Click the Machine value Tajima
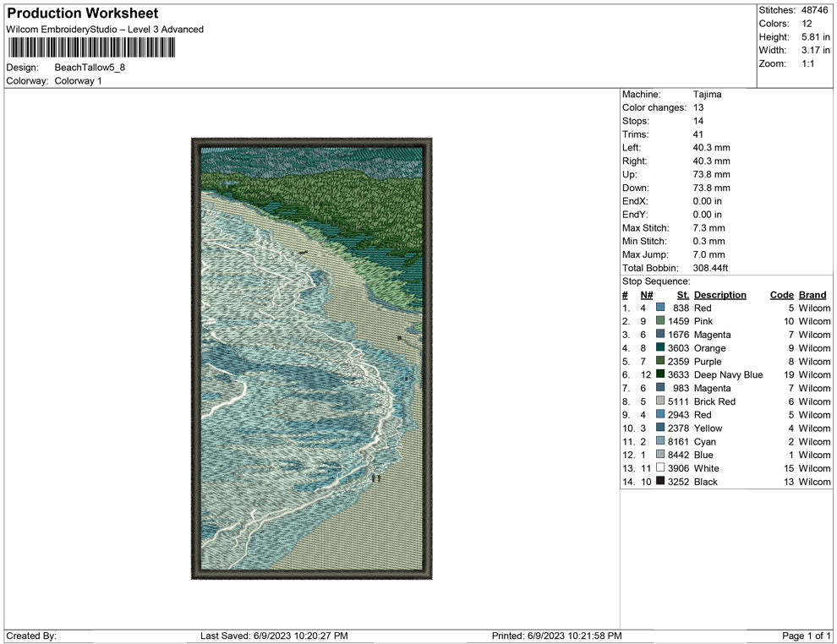The width and height of the screenshot is (837, 644). (x=708, y=95)
